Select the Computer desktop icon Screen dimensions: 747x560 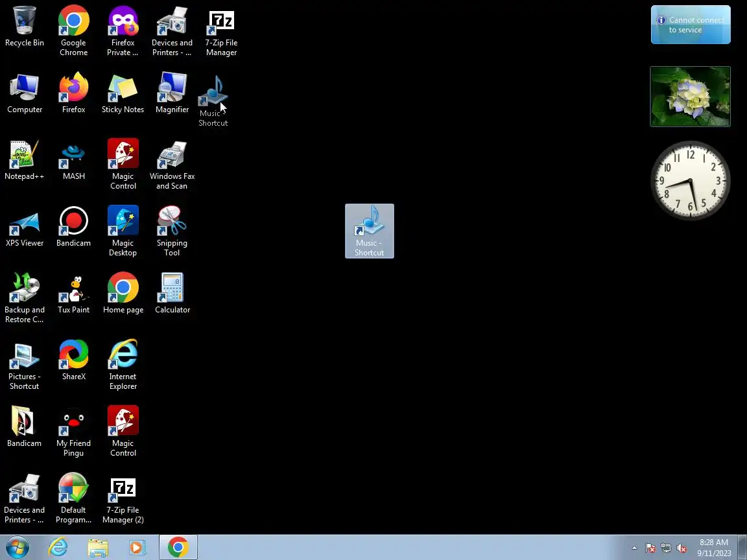point(24,93)
